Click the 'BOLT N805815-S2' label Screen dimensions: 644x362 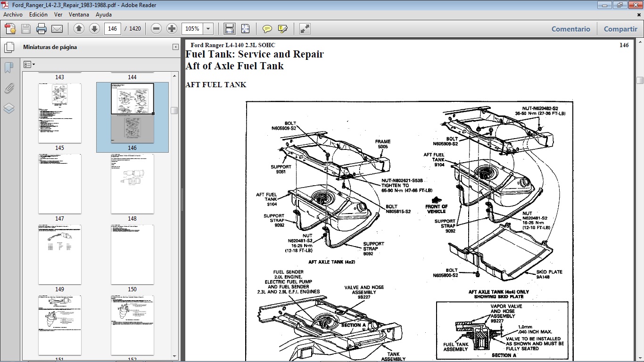(398, 209)
